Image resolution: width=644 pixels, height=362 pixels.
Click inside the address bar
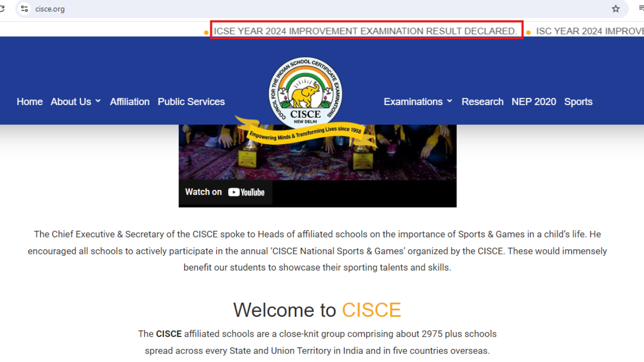151,9
